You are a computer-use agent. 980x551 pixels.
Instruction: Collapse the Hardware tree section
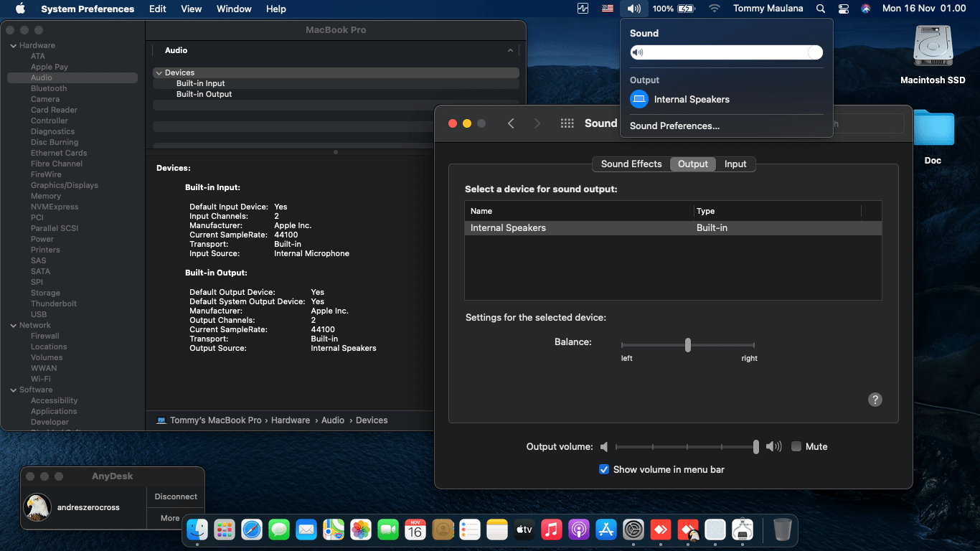point(13,46)
